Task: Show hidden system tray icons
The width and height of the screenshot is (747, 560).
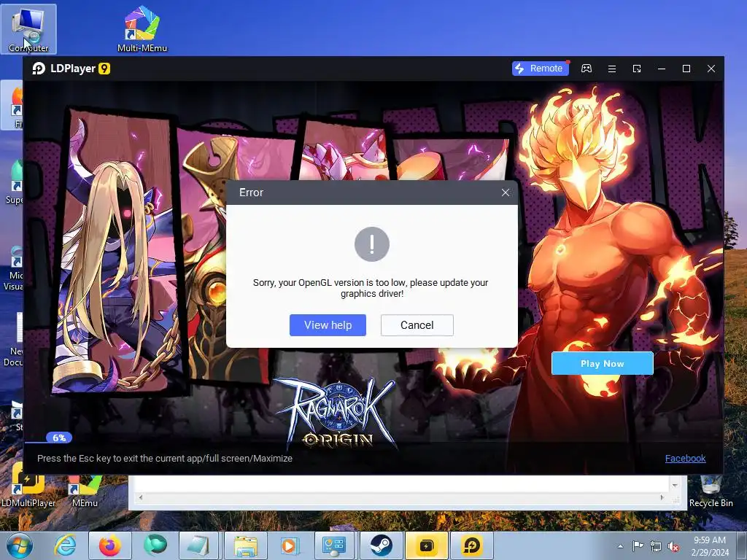Action: point(620,546)
